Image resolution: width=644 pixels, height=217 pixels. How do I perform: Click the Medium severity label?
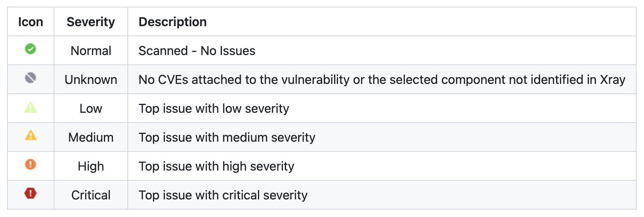tap(91, 137)
